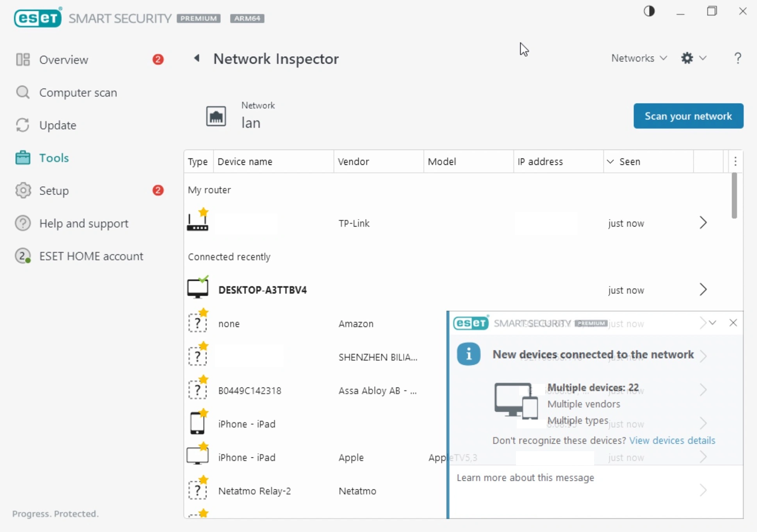Click the Computer scan magnifier icon
The height and width of the screenshot is (532, 757).
(x=23, y=93)
